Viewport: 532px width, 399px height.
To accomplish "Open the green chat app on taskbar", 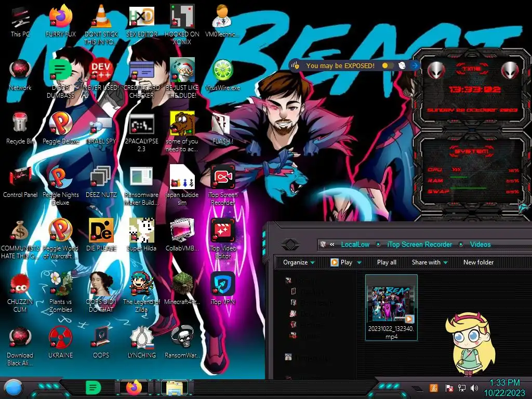I will 94,388.
